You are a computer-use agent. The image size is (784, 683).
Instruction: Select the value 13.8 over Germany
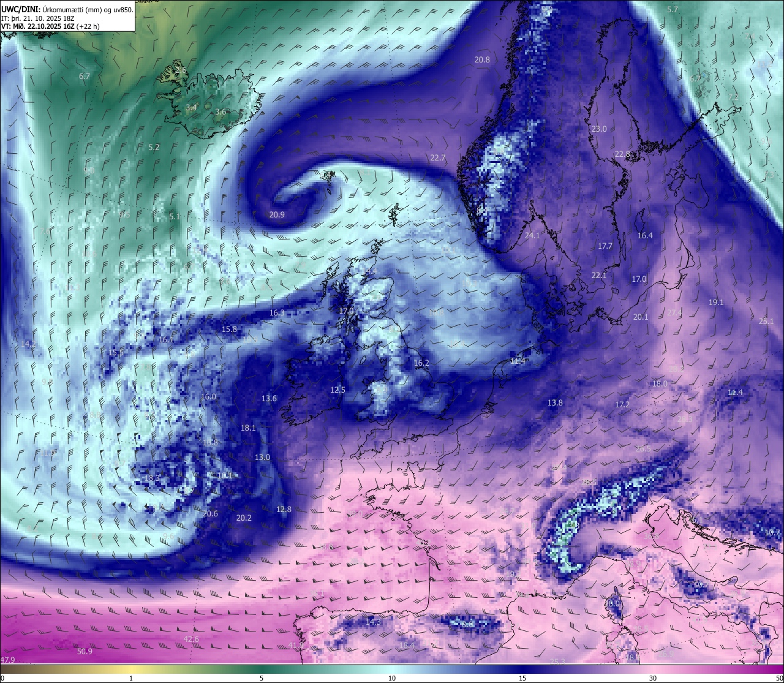(555, 403)
